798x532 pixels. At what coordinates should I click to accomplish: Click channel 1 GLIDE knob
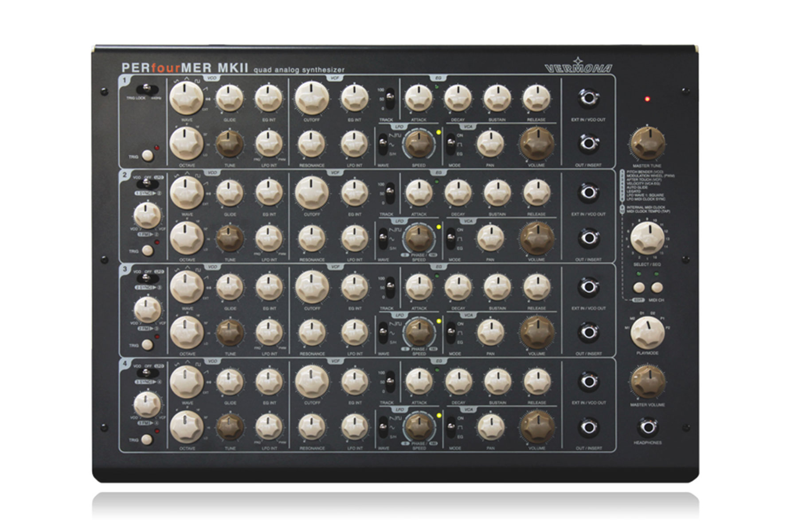coord(230,98)
